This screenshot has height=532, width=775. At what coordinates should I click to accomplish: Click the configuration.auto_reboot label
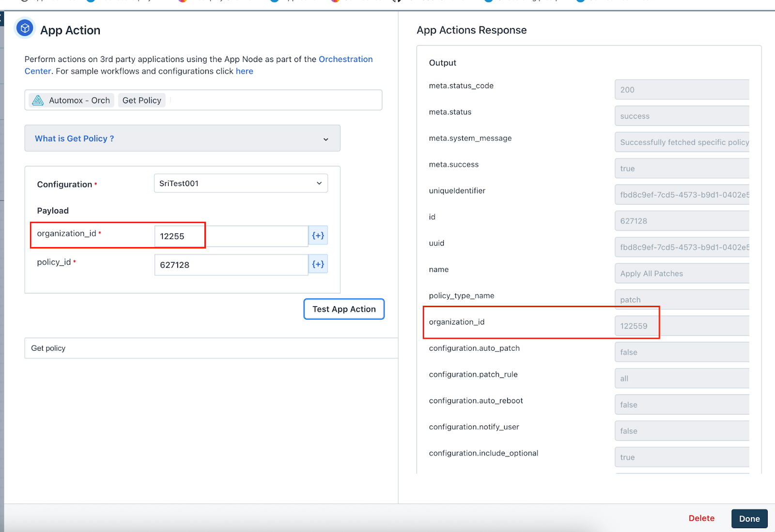click(x=476, y=401)
